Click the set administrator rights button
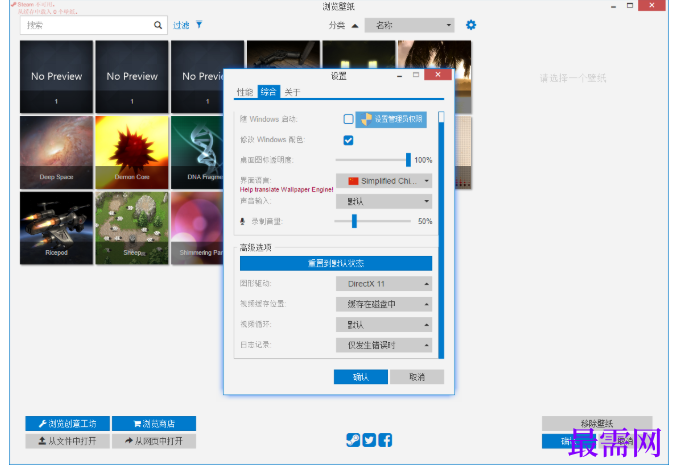680x474 pixels. coord(391,119)
